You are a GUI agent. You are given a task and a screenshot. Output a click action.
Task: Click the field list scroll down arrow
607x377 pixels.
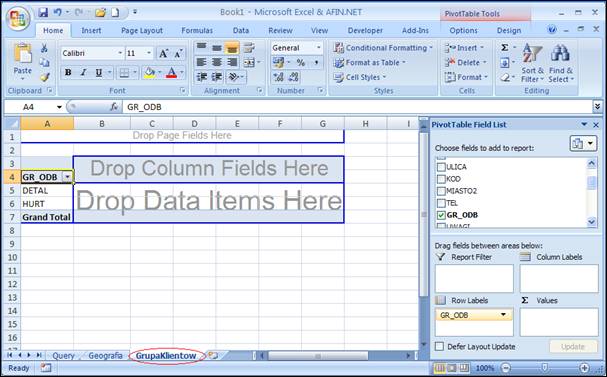coord(592,222)
